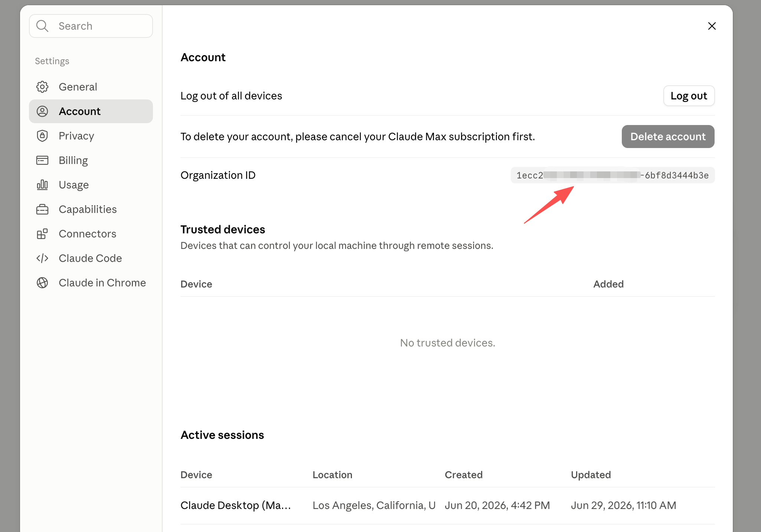Click the Billing card icon
761x532 pixels.
pos(42,160)
